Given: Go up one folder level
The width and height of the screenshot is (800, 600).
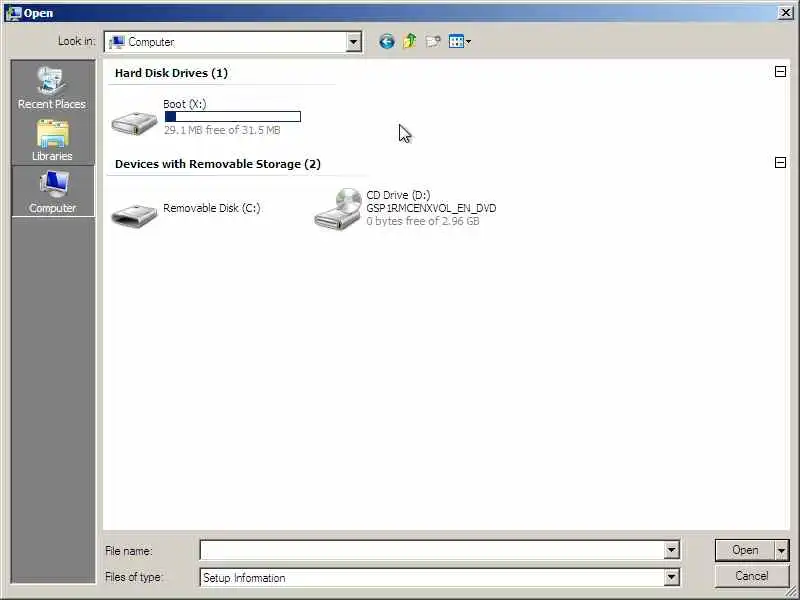Looking at the screenshot, I should click(x=410, y=41).
